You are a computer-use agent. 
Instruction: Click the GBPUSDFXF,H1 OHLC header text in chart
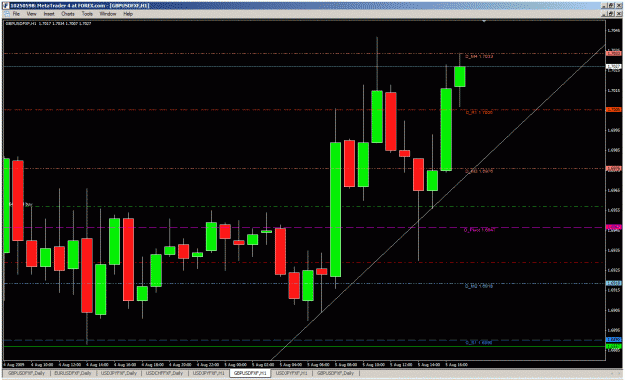point(48,24)
